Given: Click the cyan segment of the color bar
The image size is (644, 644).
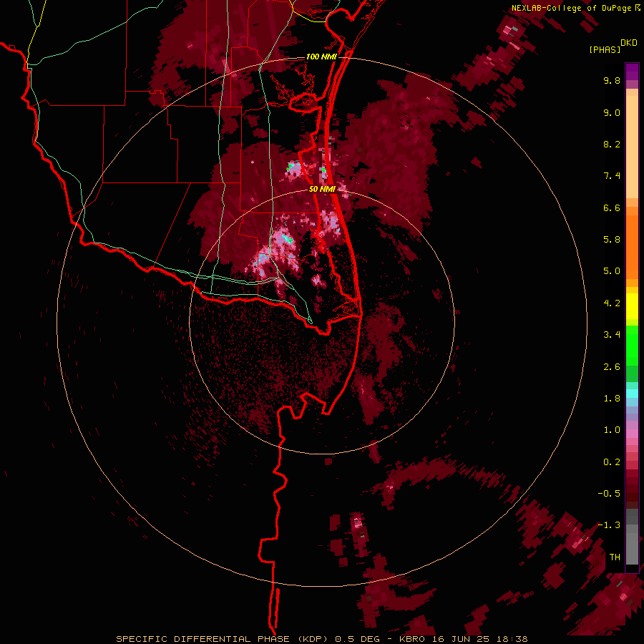Looking at the screenshot, I should tap(632, 394).
